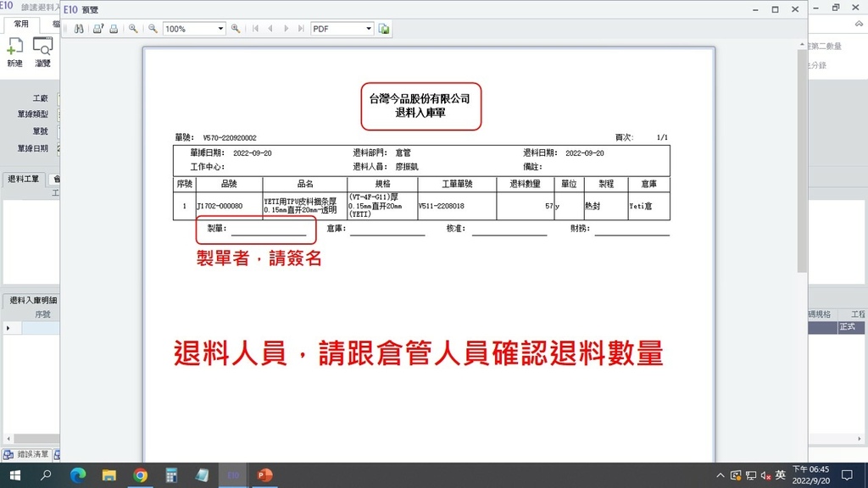The width and height of the screenshot is (868, 488).
Task: Open the notification center icon
Action: (x=847, y=475)
